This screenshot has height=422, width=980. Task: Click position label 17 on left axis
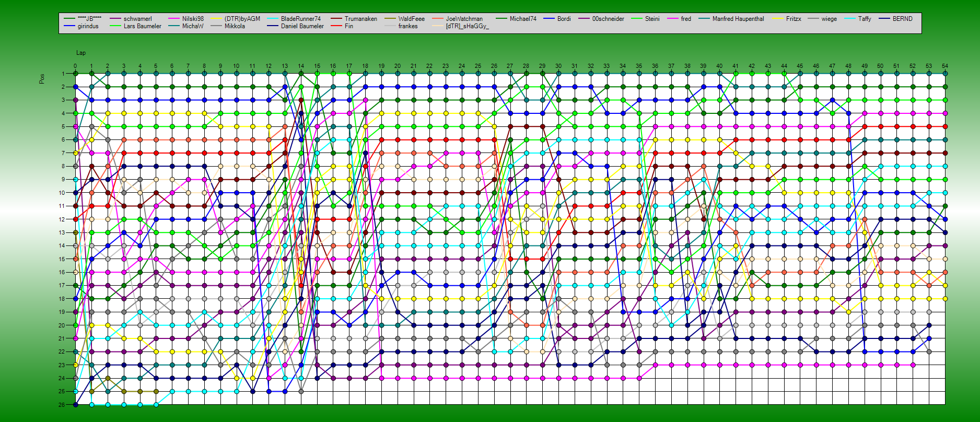tap(62, 285)
